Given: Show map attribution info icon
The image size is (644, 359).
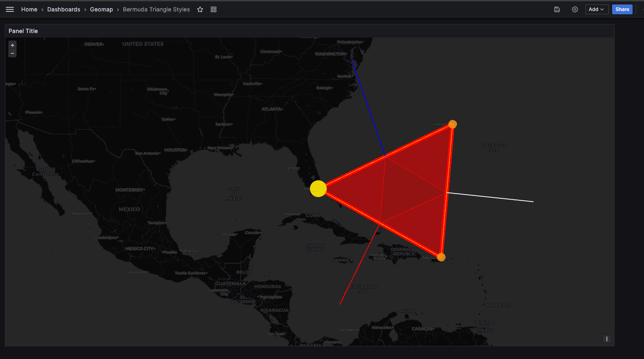Looking at the screenshot, I should [607, 339].
